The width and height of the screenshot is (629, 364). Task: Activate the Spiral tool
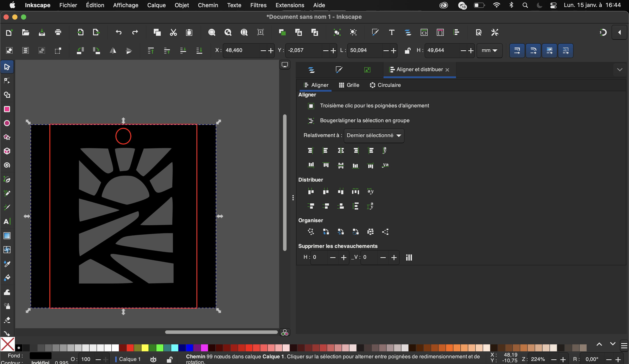(x=7, y=165)
